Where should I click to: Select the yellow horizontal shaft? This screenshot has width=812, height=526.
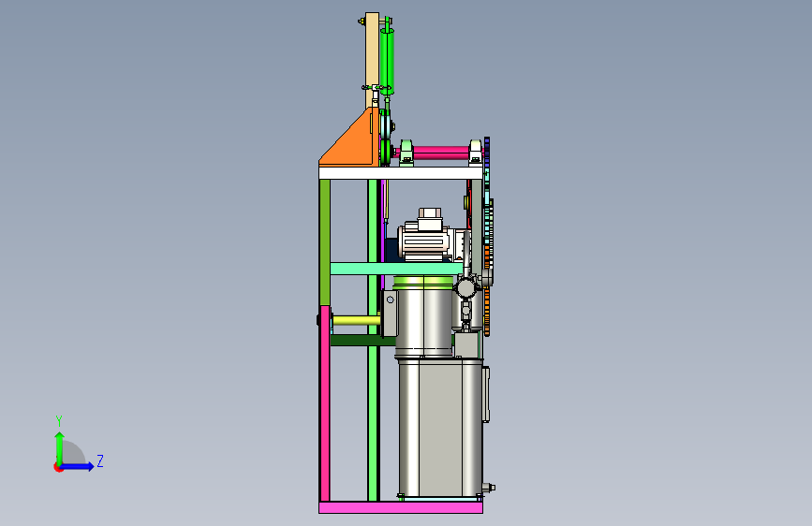tap(356, 320)
